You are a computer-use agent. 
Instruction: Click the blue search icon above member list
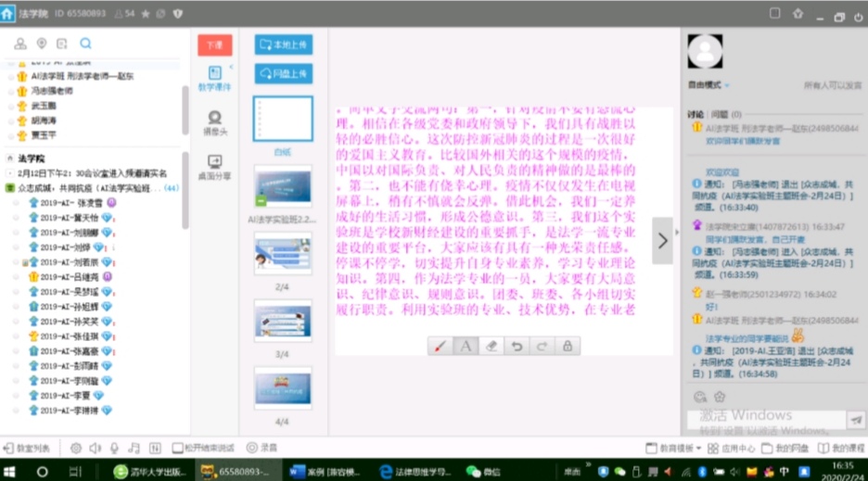(85, 44)
